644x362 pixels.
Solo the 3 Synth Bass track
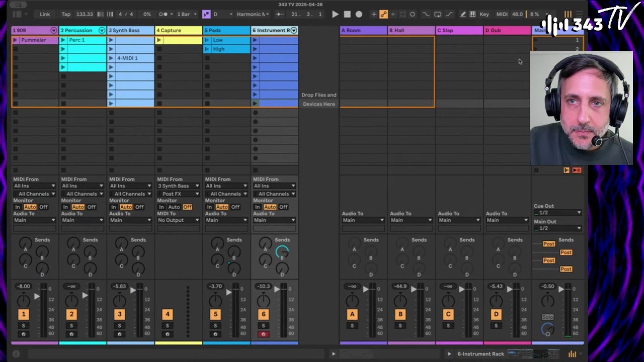(x=119, y=326)
